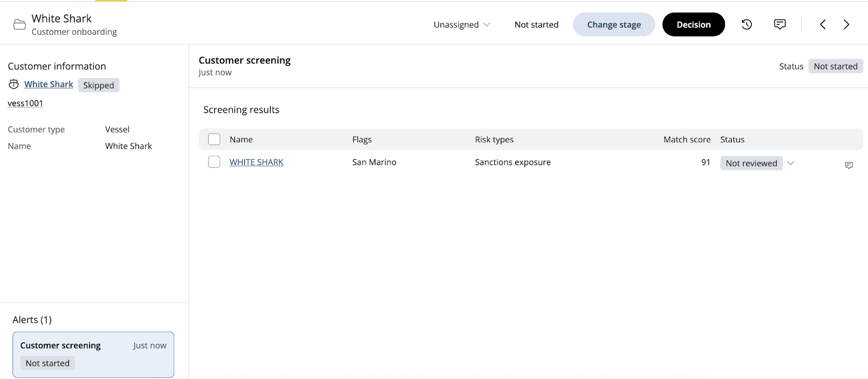Select all screening results checkbox
The height and width of the screenshot is (379, 868).
[214, 140]
